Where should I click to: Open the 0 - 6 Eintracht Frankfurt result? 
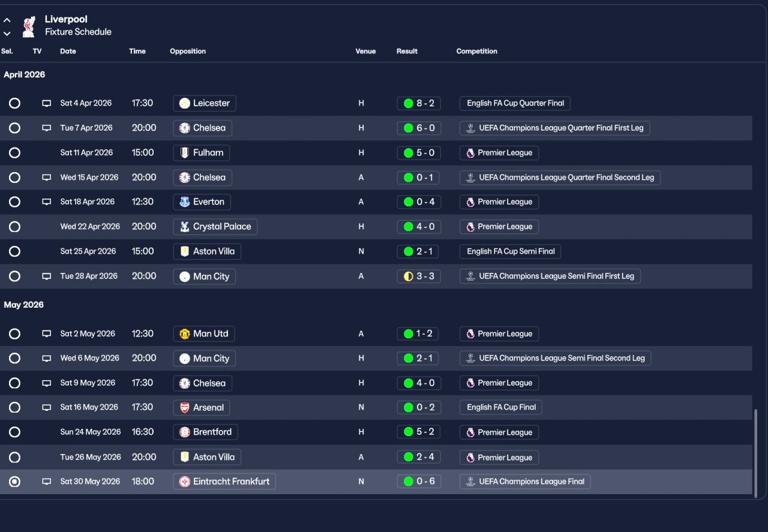(x=419, y=482)
